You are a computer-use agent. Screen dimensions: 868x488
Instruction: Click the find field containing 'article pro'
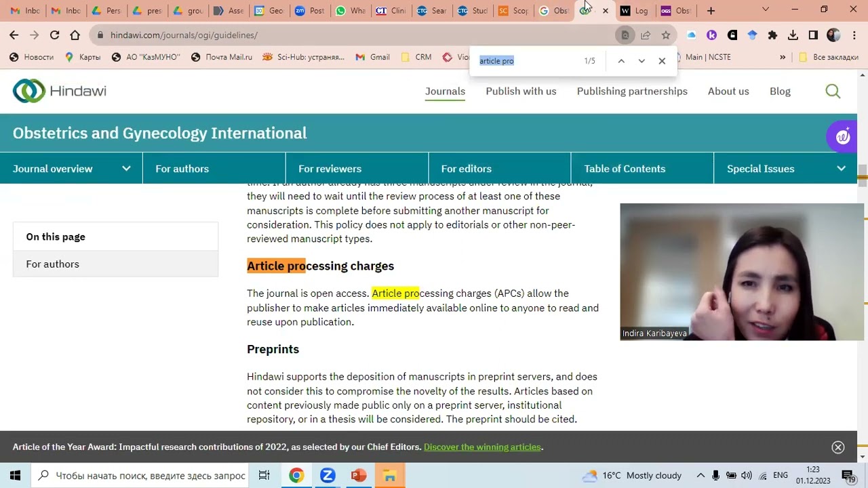click(526, 61)
